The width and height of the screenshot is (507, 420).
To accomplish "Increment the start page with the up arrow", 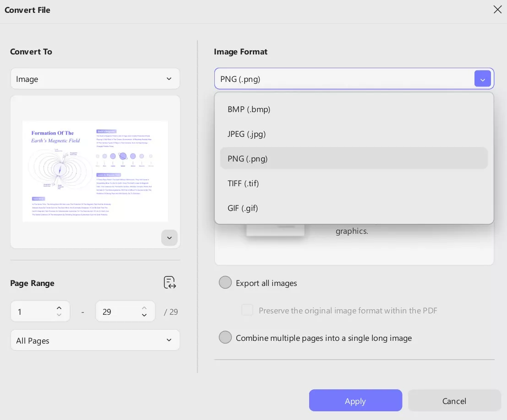I will [x=59, y=308].
